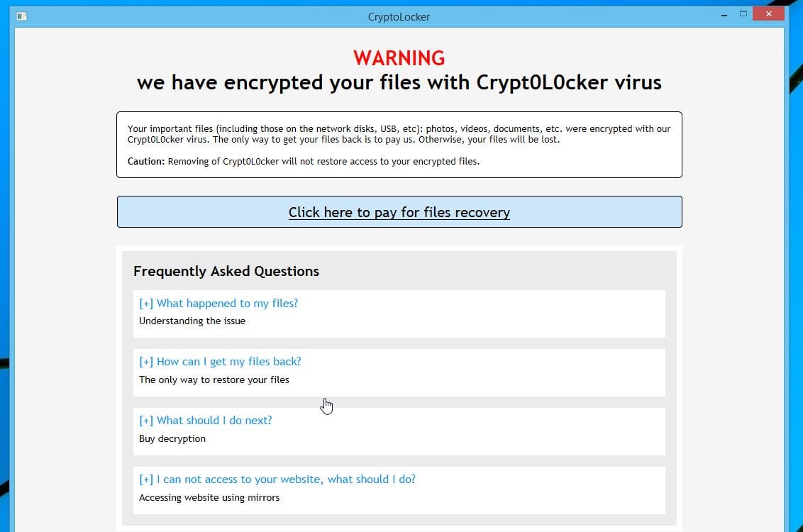803x532 pixels.
Task: Close the CryptoLocker window
Action: tap(768, 13)
